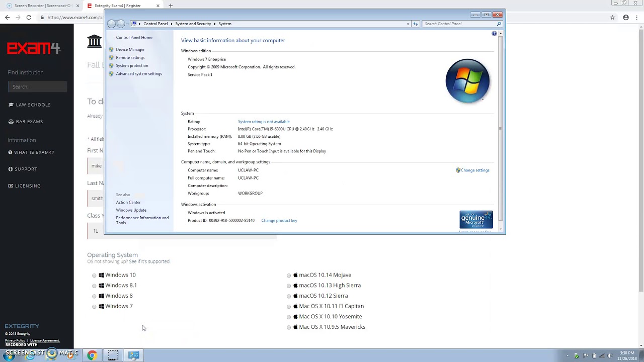This screenshot has height=362, width=644.
Task: Expand the arrow after System and Security breadcrumb
Action: coord(215,24)
